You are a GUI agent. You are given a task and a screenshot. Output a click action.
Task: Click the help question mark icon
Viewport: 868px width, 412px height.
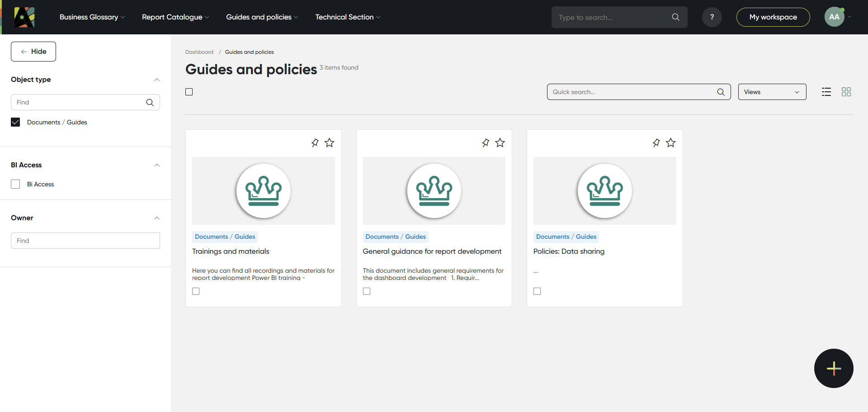(x=712, y=17)
